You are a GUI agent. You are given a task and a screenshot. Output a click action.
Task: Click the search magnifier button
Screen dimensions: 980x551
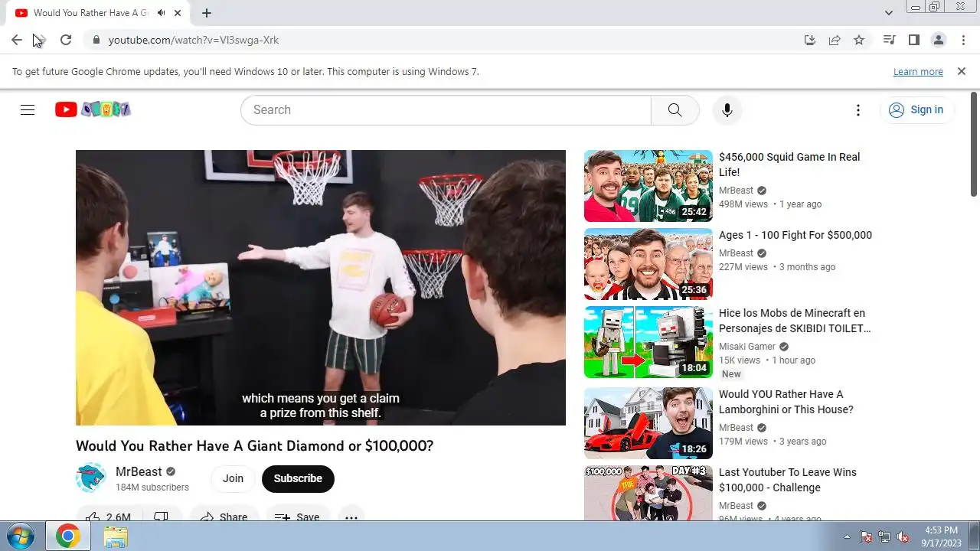(675, 109)
